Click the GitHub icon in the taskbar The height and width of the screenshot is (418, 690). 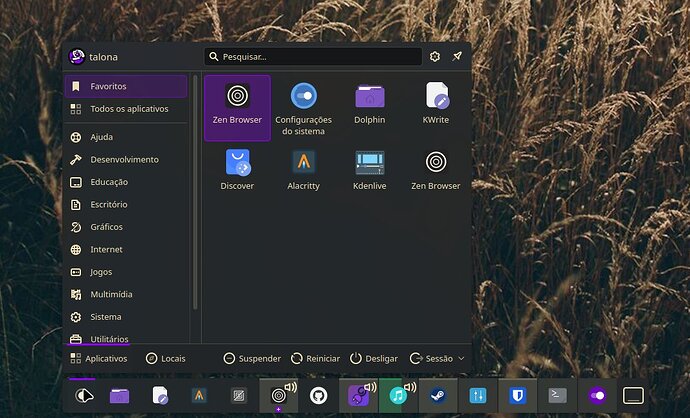[x=319, y=395]
